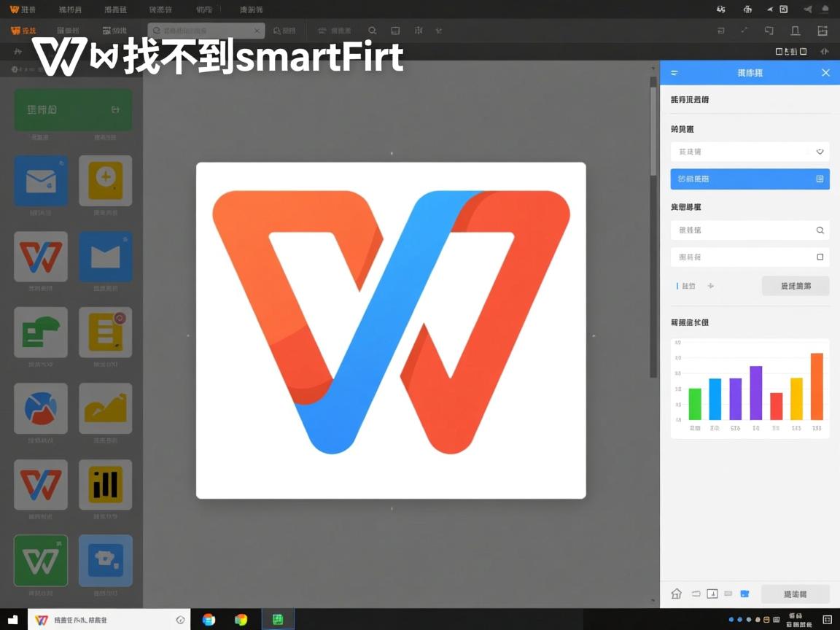This screenshot has width=840, height=630.
Task: Click the WPS logo template thumbnail in the sidebar
Action: (40, 256)
